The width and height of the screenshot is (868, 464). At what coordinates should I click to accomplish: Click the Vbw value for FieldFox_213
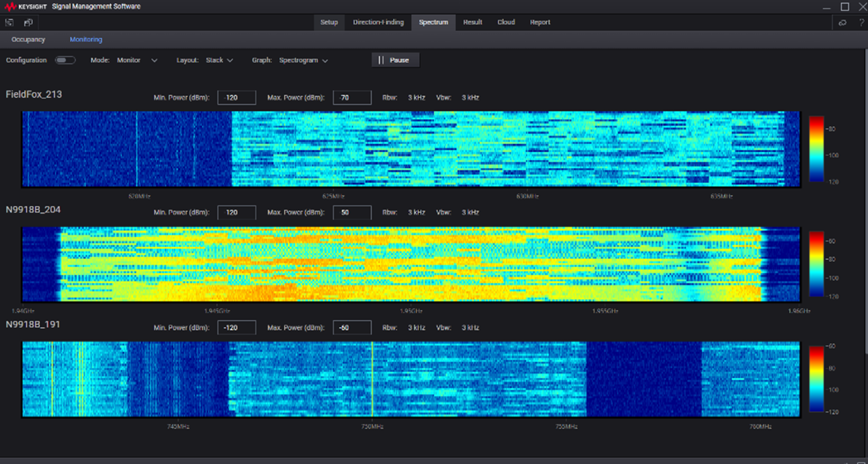tap(470, 98)
